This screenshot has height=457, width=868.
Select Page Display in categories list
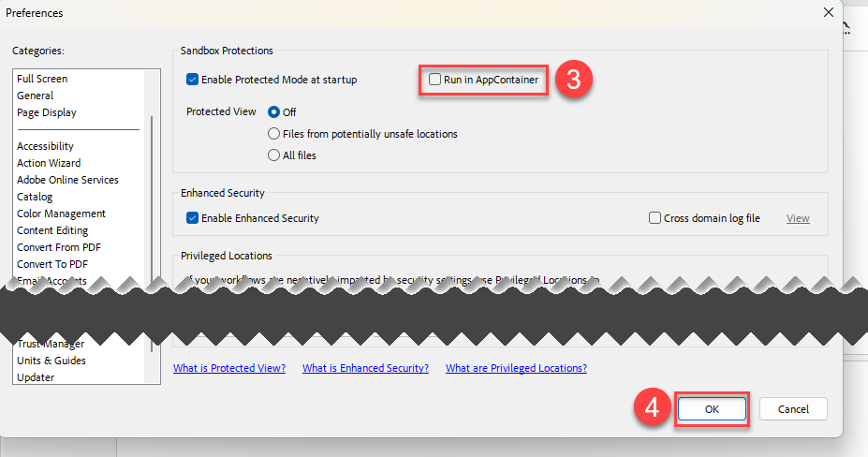point(47,112)
